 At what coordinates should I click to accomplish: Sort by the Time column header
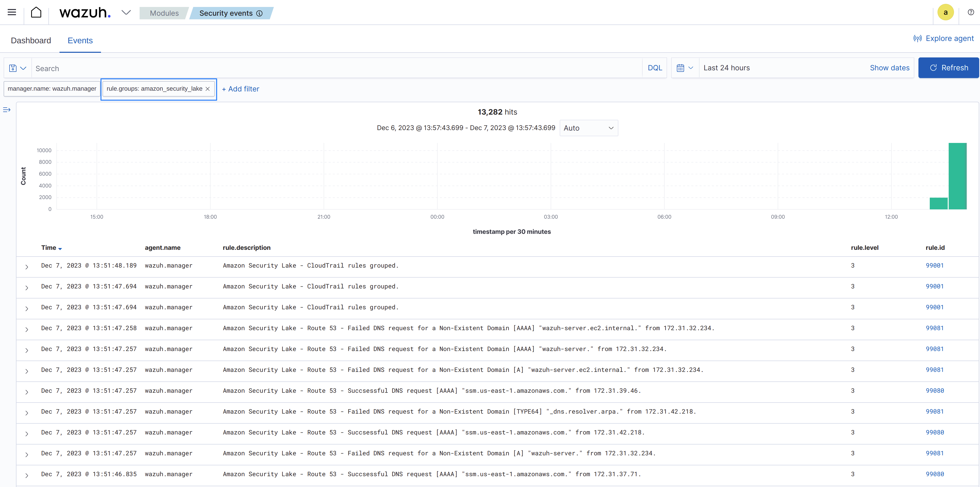point(51,248)
